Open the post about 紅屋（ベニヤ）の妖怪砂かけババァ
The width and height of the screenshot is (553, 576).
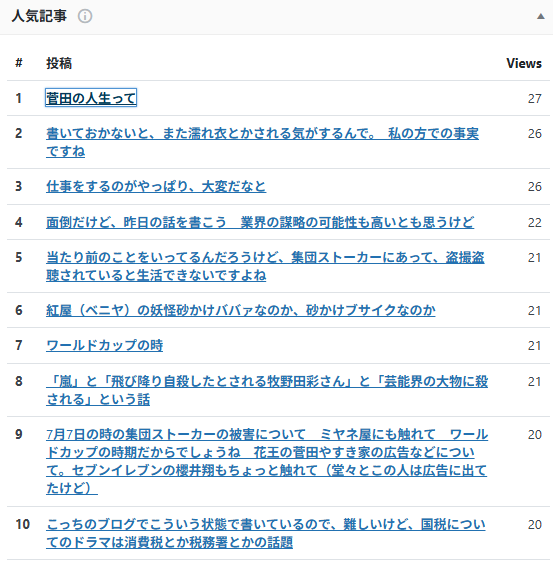pyautogui.click(x=241, y=310)
